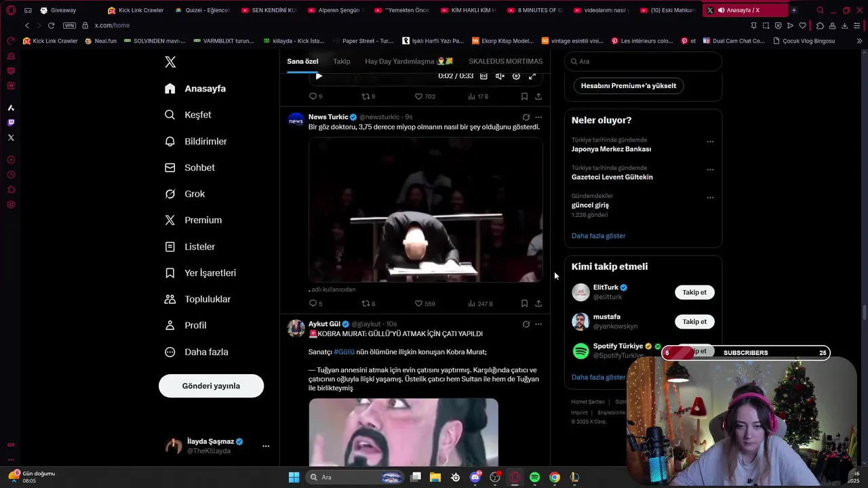Image resolution: width=868 pixels, height=488 pixels.
Task: Unmute the video player
Action: click(x=500, y=76)
